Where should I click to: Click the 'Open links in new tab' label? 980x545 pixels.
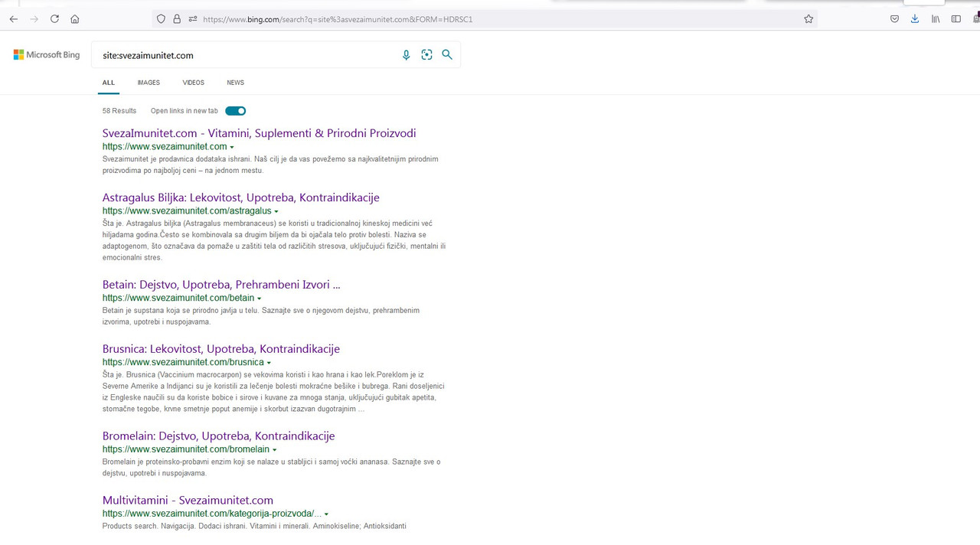point(185,111)
